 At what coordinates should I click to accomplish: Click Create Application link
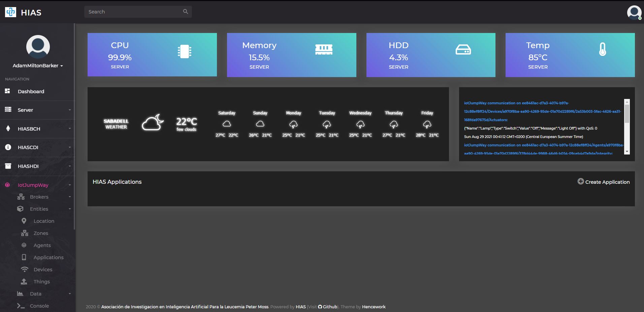[604, 182]
